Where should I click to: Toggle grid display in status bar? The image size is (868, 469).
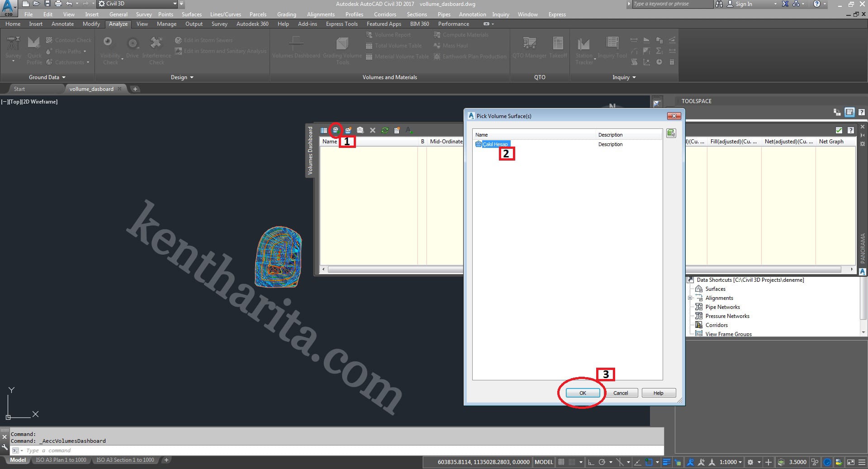(561, 462)
